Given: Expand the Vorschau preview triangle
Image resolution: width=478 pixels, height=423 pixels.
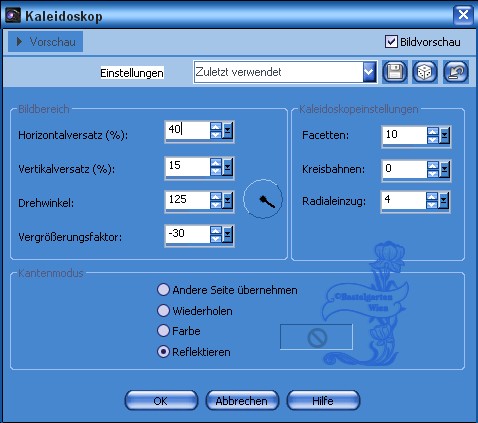Looking at the screenshot, I should pos(19,42).
